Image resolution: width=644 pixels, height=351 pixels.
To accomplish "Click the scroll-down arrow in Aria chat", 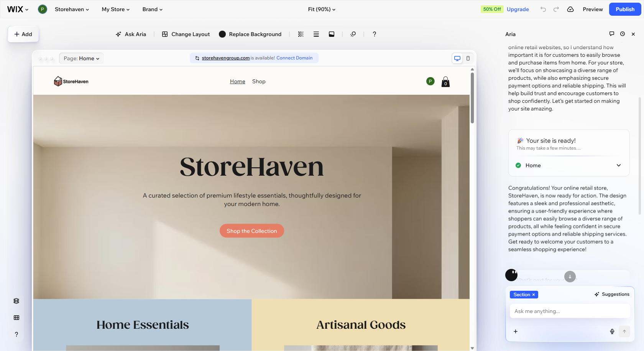I will (x=570, y=277).
